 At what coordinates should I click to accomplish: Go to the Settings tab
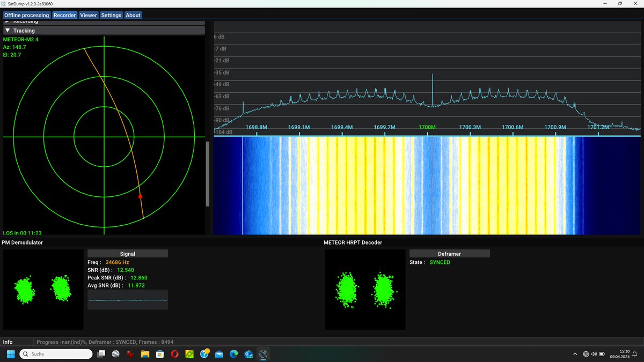click(111, 15)
